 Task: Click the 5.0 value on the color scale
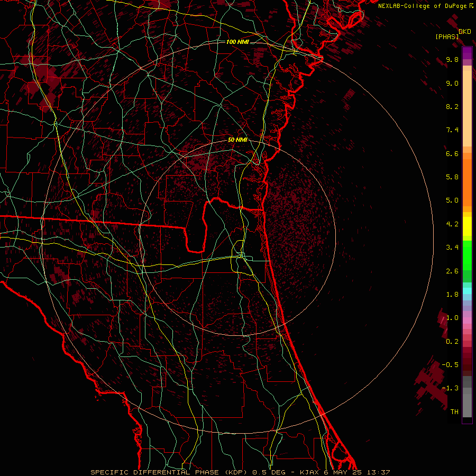(x=452, y=200)
